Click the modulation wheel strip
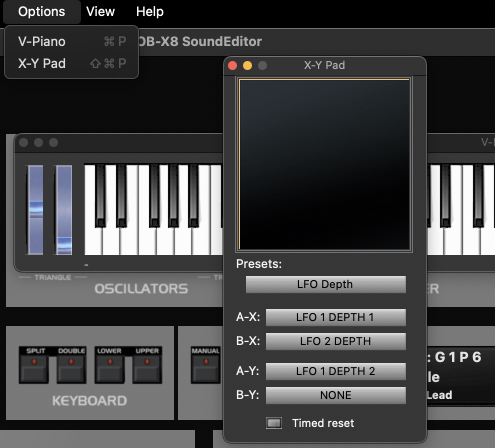Screen dimensions: 495x448 click(64, 210)
